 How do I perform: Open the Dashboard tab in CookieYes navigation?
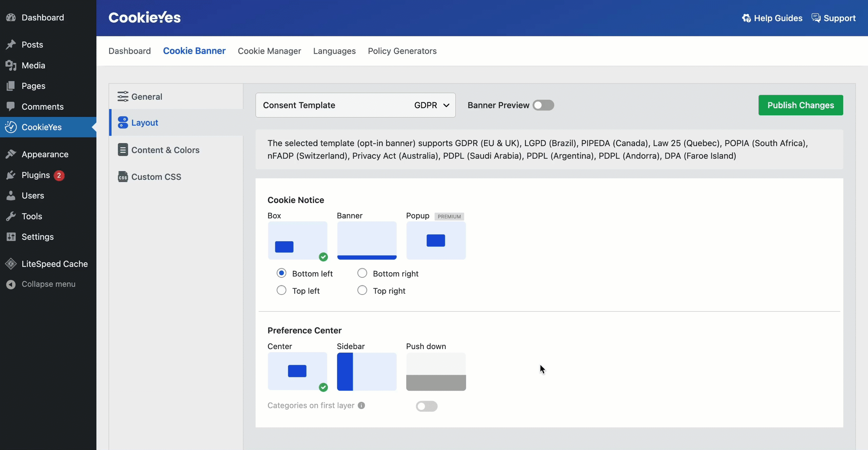coord(130,51)
